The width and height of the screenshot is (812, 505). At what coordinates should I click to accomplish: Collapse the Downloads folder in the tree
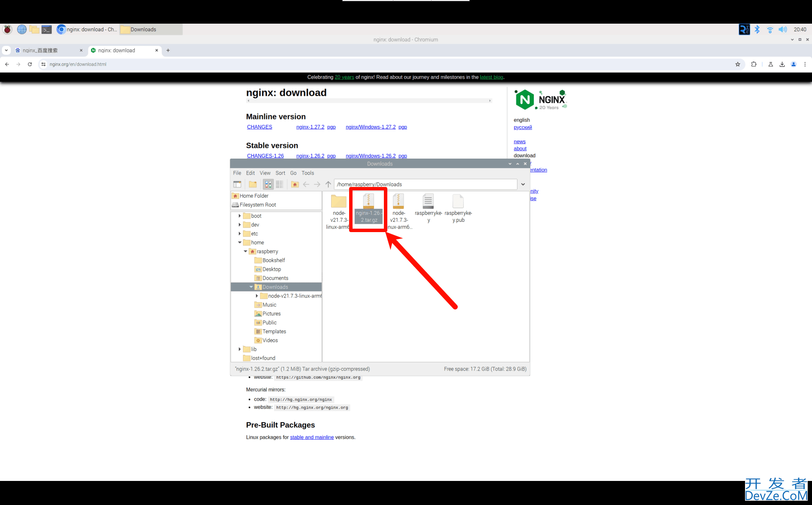click(251, 287)
